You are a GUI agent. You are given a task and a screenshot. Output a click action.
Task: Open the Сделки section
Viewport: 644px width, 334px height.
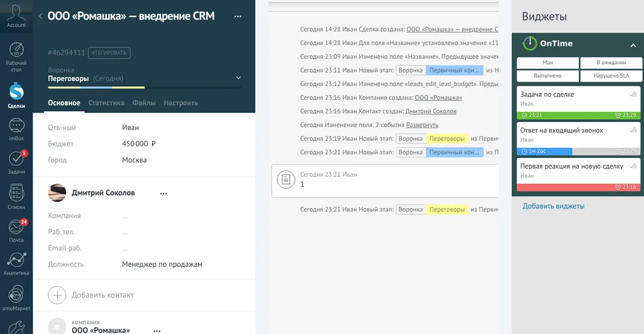(x=16, y=95)
